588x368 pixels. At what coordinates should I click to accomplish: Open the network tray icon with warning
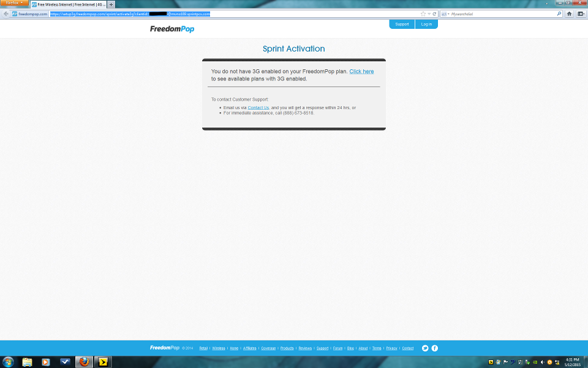click(557, 362)
